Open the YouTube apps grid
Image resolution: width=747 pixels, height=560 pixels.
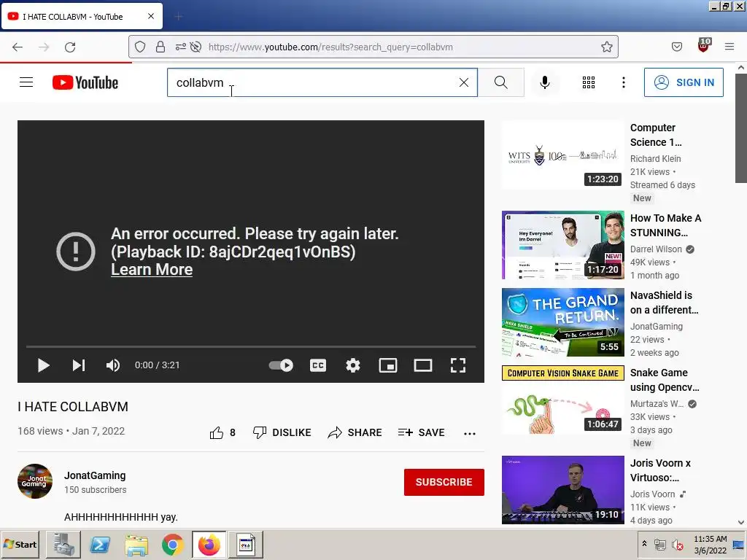pos(589,82)
